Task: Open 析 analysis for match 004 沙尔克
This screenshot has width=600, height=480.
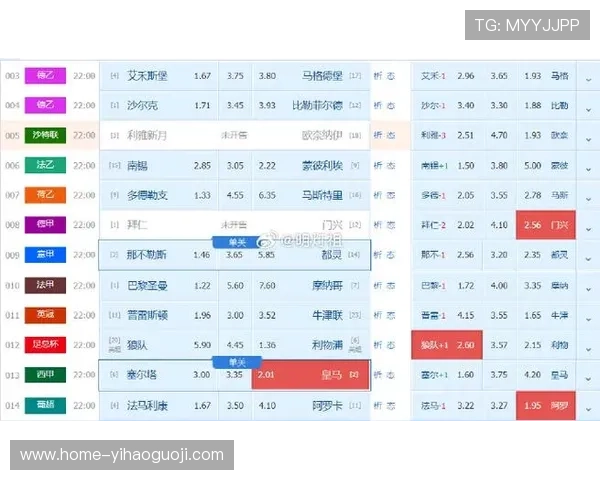Action: coord(378,105)
